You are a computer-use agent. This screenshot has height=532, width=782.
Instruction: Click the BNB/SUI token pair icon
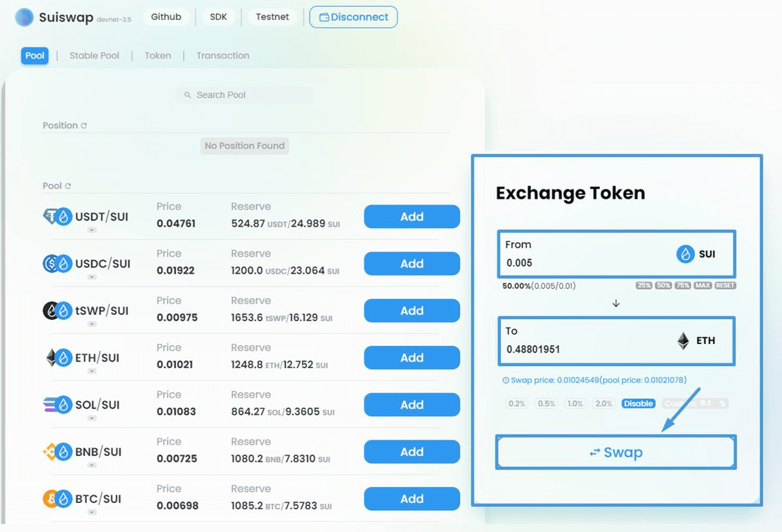coord(57,452)
